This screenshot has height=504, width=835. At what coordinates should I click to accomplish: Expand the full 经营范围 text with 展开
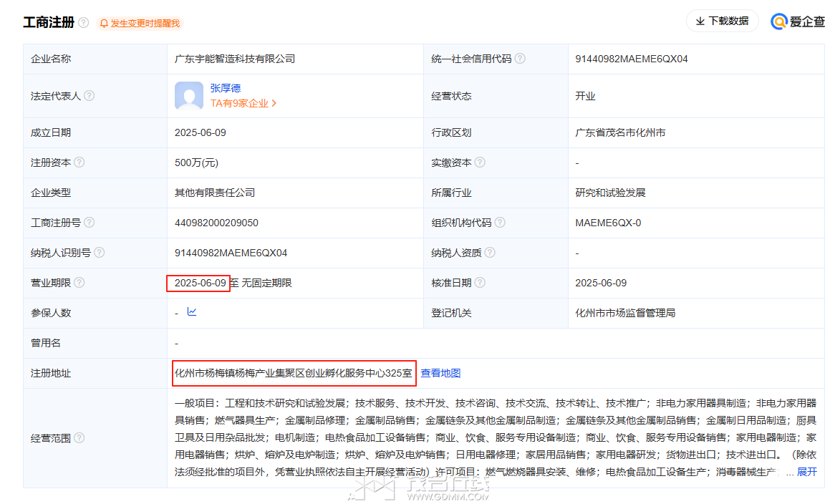(x=807, y=472)
